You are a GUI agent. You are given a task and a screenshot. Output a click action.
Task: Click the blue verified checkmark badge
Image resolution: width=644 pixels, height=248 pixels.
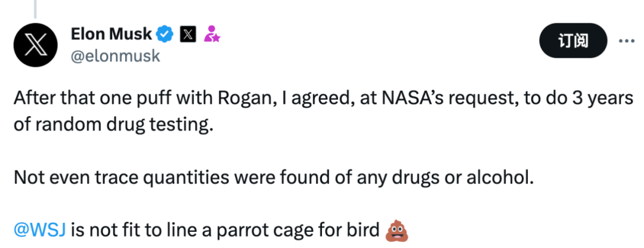(163, 35)
